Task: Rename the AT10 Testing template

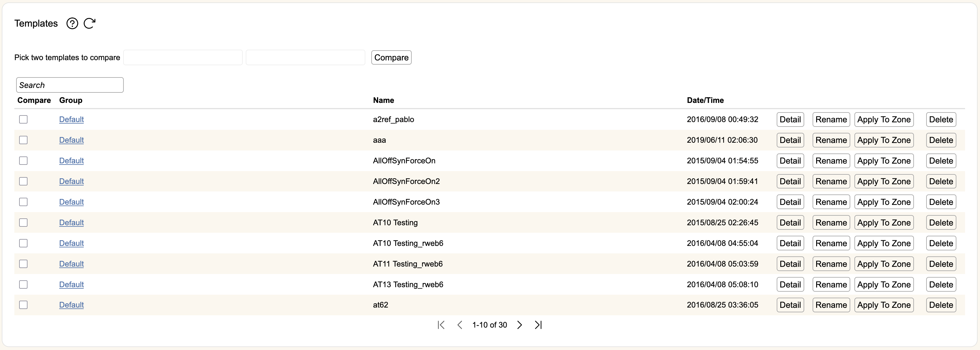Action: pyautogui.click(x=831, y=223)
